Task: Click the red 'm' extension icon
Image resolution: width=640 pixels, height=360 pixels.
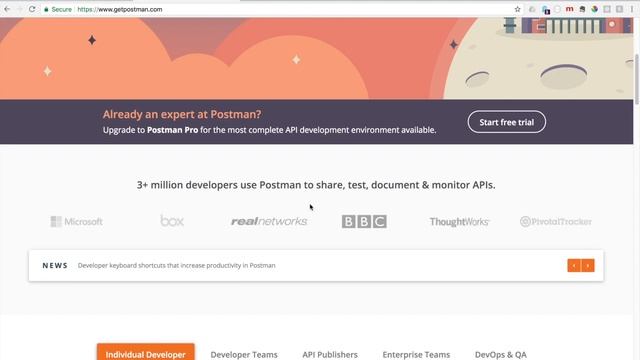Action: tap(569, 9)
